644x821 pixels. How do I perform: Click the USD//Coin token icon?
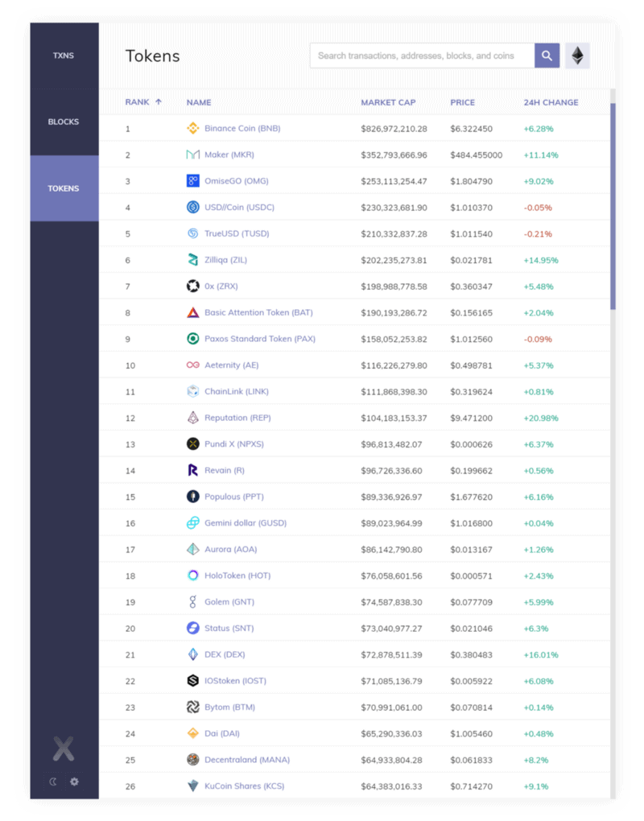(192, 208)
